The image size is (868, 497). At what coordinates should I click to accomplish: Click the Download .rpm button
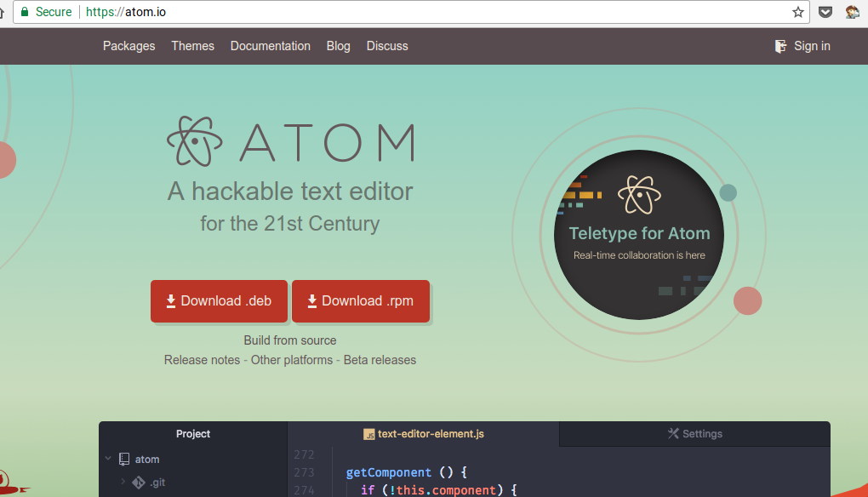point(360,300)
